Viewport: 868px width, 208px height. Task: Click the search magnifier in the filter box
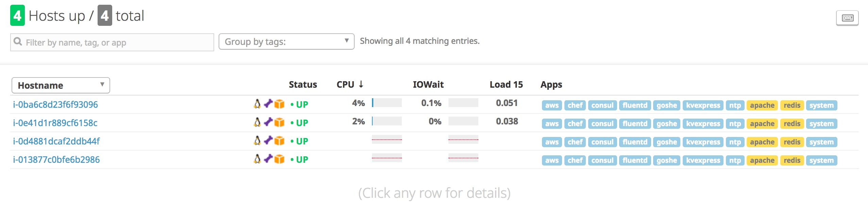click(x=18, y=41)
